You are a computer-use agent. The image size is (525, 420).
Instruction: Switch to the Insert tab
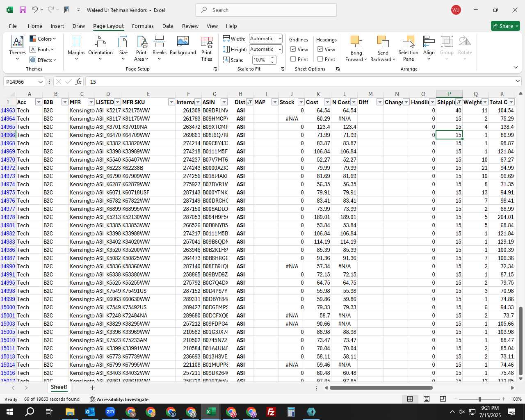pos(57,26)
